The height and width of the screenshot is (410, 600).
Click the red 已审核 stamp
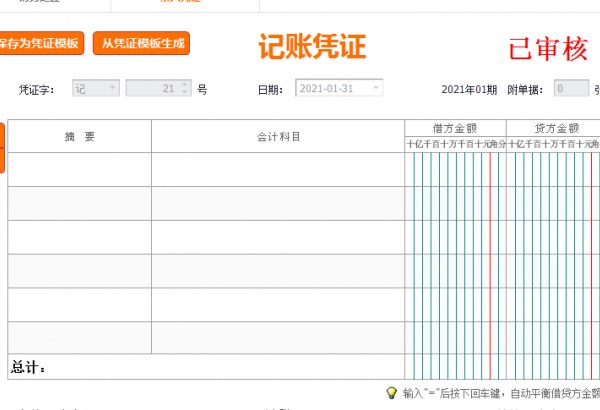[x=547, y=49]
